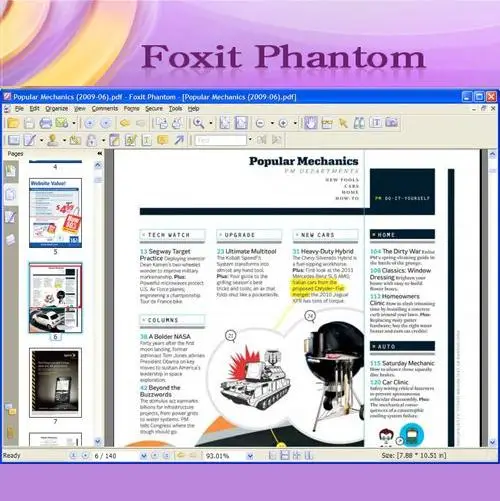The height and width of the screenshot is (501, 500).
Task: Open the Forms menu
Action: coord(131,109)
